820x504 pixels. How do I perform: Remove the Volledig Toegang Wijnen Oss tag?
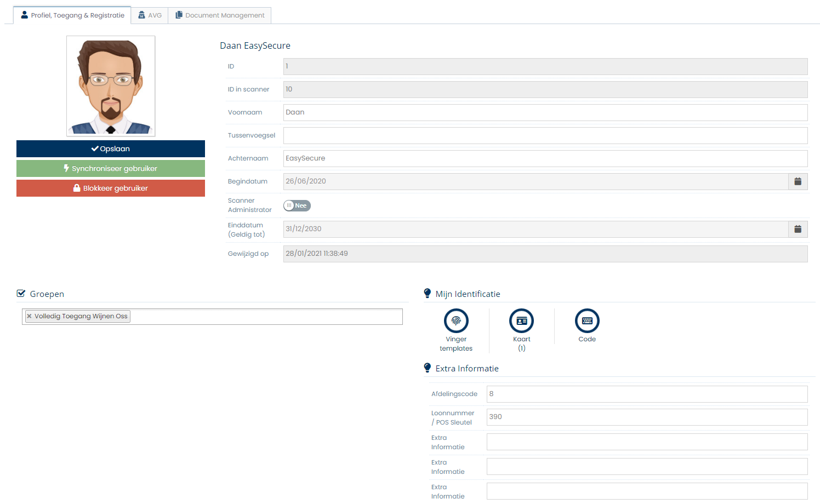(x=30, y=316)
